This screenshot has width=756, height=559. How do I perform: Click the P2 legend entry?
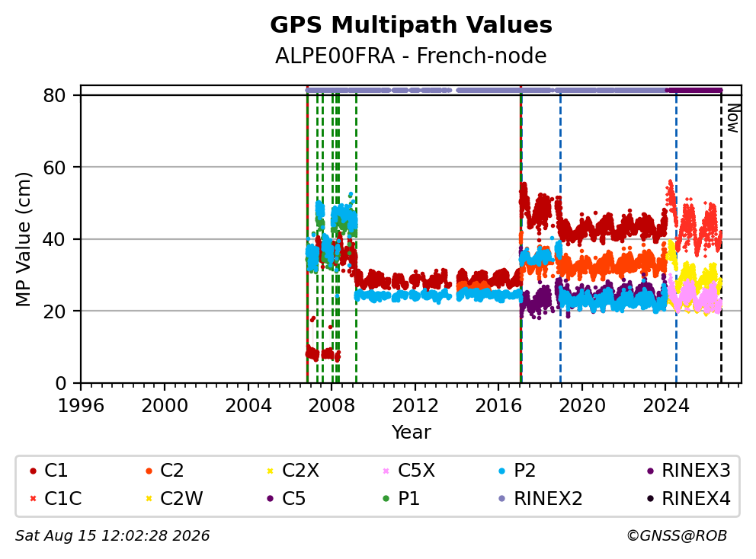(x=517, y=471)
